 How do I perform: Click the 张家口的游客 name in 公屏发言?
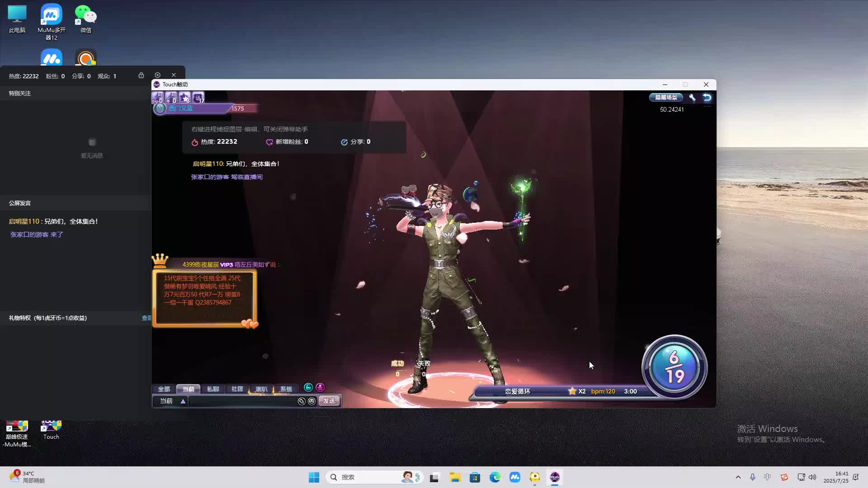29,235
